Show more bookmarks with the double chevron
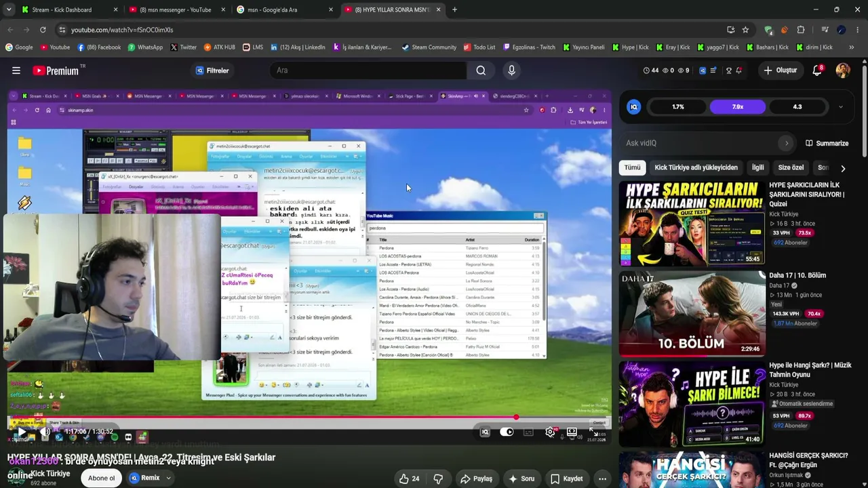The width and height of the screenshot is (868, 488). [x=851, y=47]
